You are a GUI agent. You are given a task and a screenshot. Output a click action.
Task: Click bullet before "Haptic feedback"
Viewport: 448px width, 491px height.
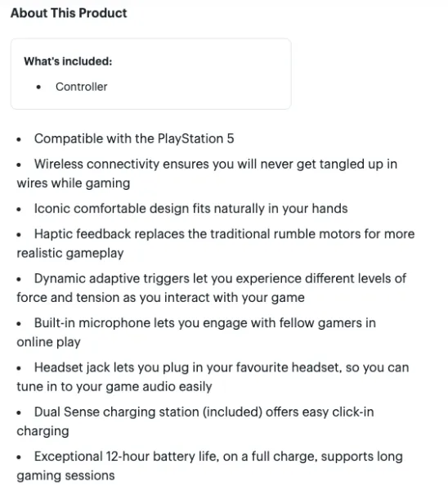19,235
